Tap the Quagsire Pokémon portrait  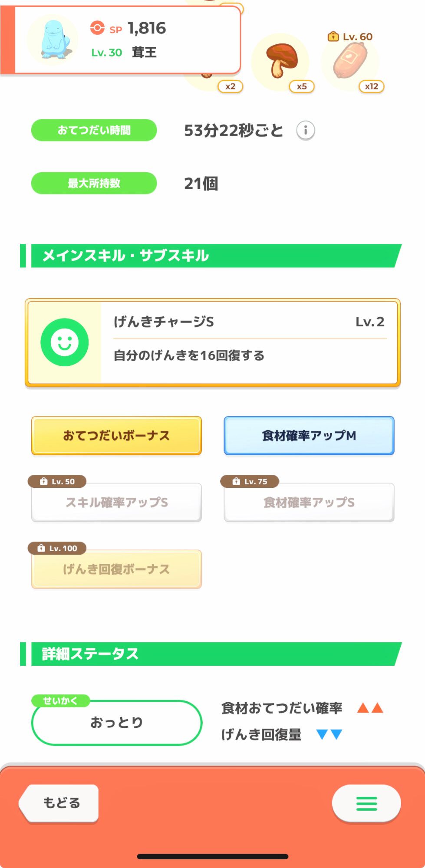tap(53, 40)
